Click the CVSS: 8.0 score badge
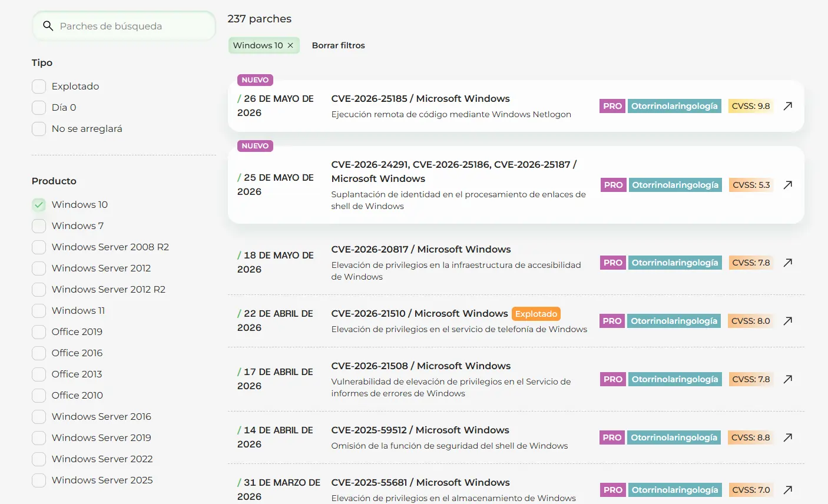The width and height of the screenshot is (828, 504). (750, 321)
